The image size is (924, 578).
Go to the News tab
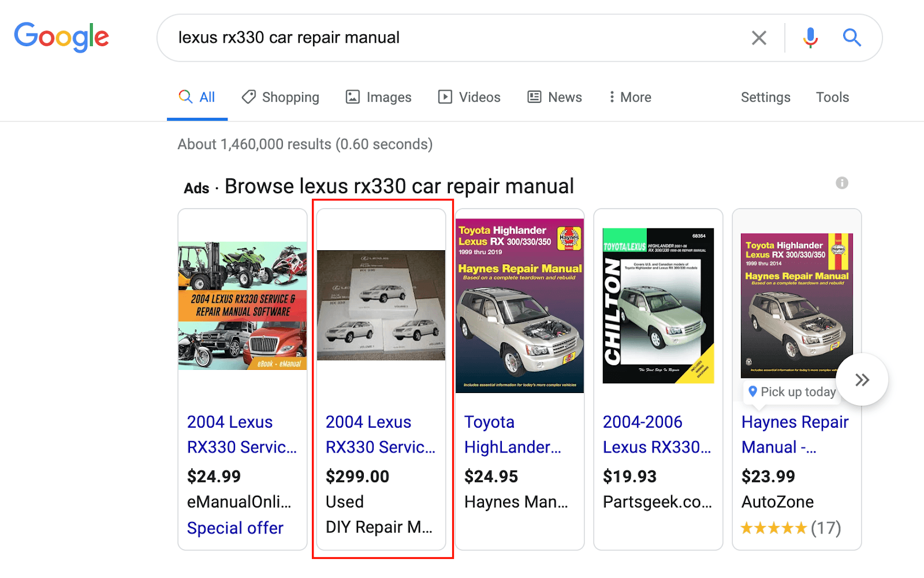(x=554, y=97)
